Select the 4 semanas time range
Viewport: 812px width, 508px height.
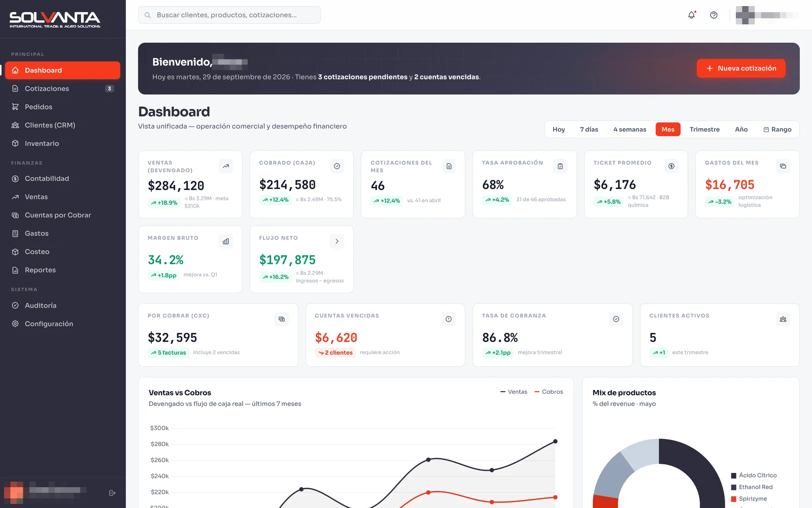tap(630, 130)
